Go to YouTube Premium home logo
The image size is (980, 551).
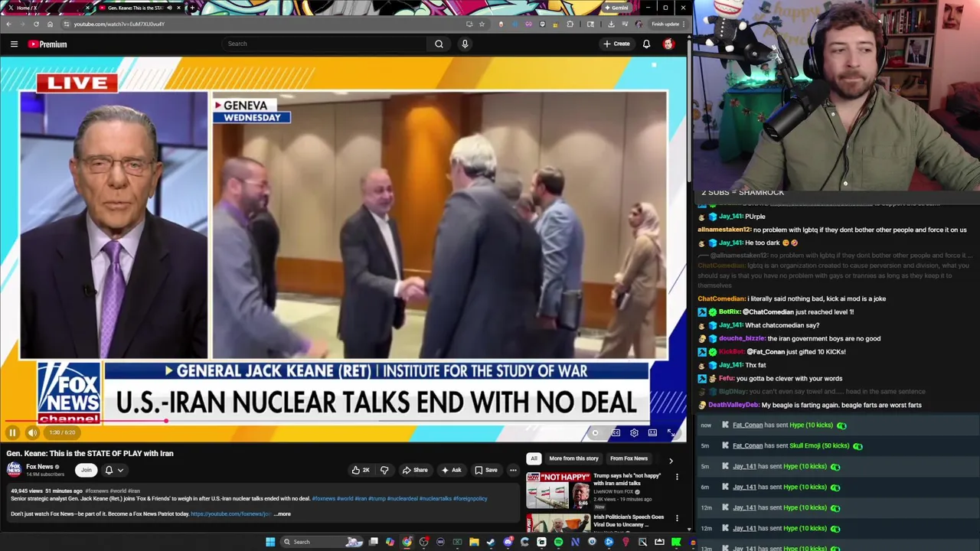coord(47,44)
